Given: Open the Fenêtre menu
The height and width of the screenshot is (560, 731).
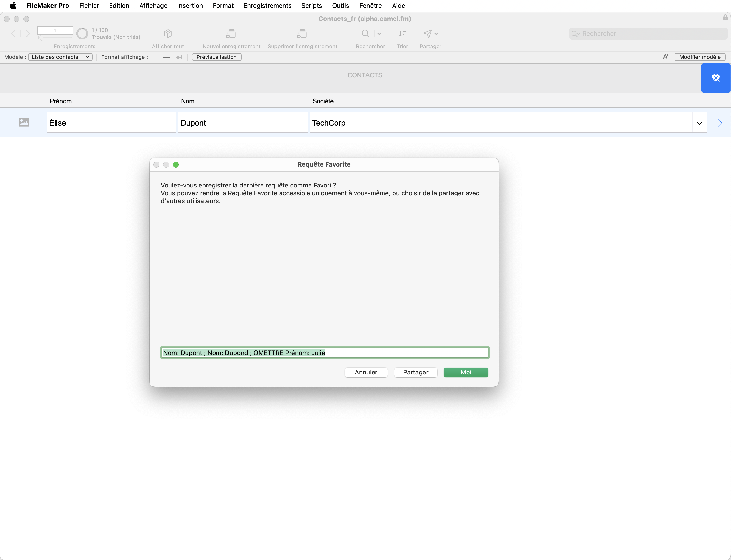Looking at the screenshot, I should pyautogui.click(x=370, y=6).
